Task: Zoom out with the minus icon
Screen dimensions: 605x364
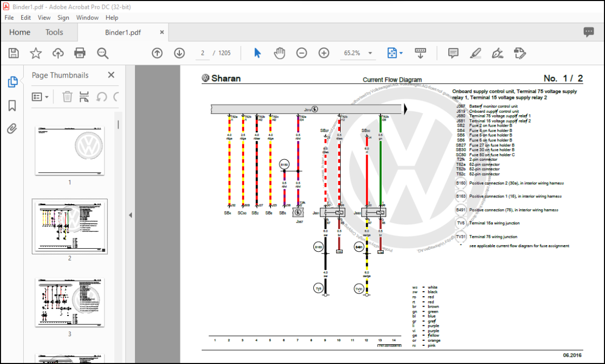Action: click(x=302, y=53)
